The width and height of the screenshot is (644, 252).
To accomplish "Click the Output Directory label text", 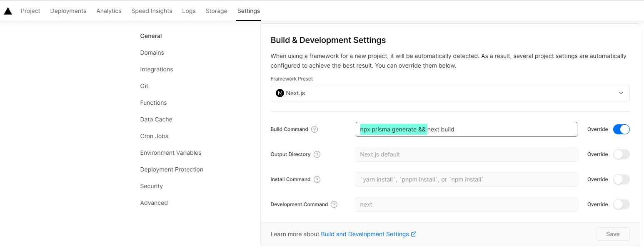I will [291, 154].
